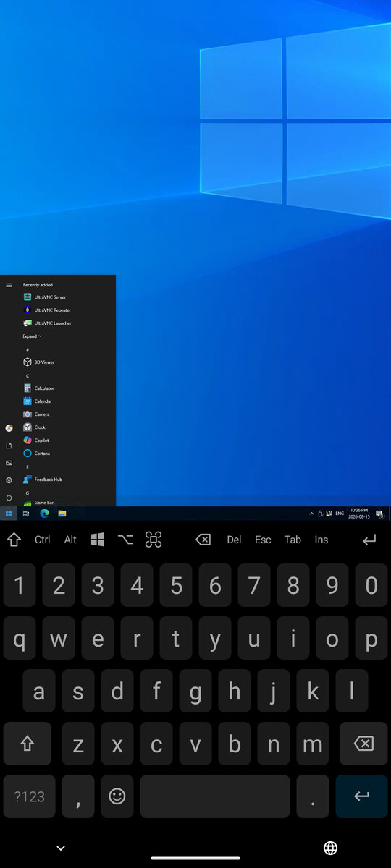Screen dimensions: 391x868
Task: Click the Power icon in Start sidebar
Action: coord(9,498)
